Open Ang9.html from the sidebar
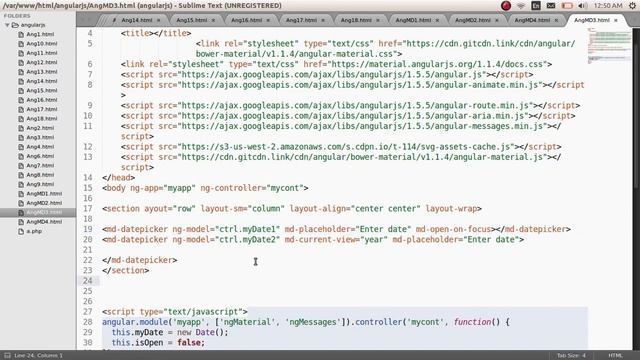 click(40, 184)
